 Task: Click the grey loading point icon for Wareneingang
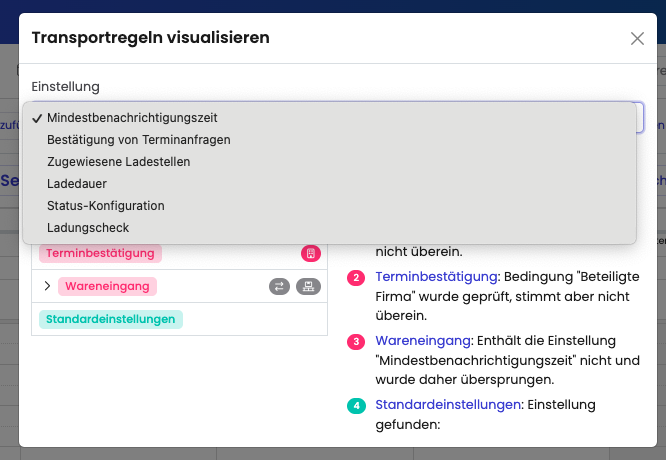tap(309, 287)
